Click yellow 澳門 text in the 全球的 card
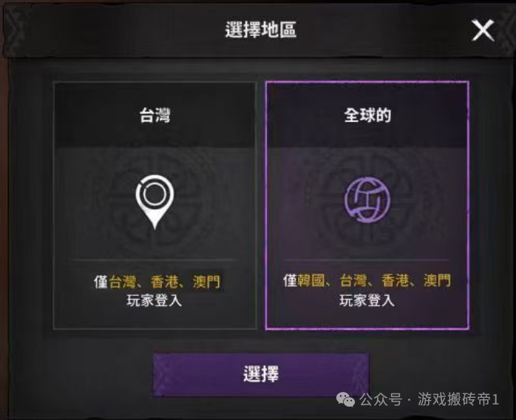 (x=438, y=281)
